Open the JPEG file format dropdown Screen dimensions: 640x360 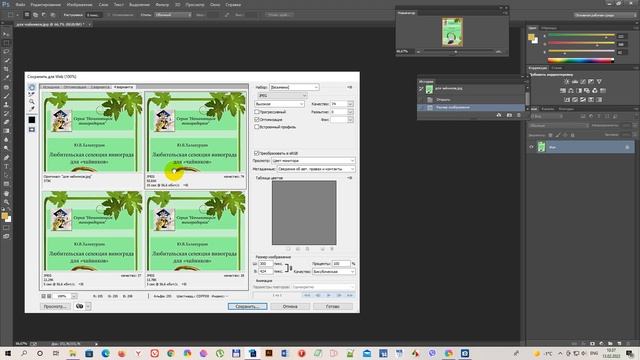pyautogui.click(x=282, y=96)
